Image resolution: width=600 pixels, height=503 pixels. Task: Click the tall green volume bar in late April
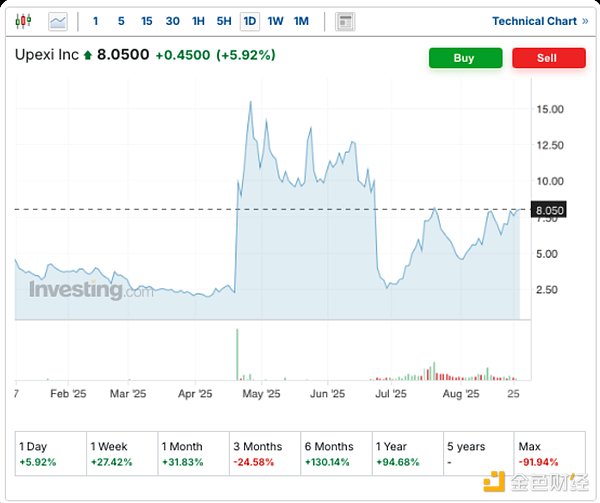tap(237, 355)
